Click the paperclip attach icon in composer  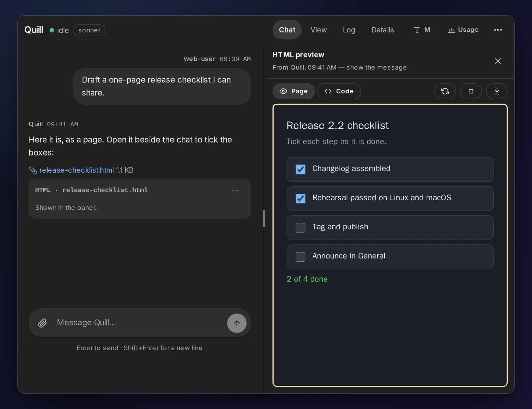tap(42, 323)
